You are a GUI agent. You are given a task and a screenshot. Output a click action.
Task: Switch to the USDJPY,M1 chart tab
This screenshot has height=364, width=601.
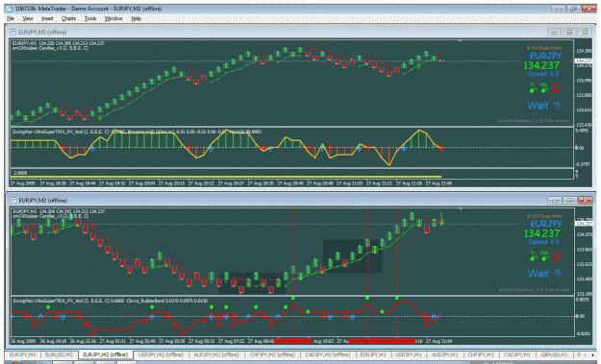tap(409, 355)
